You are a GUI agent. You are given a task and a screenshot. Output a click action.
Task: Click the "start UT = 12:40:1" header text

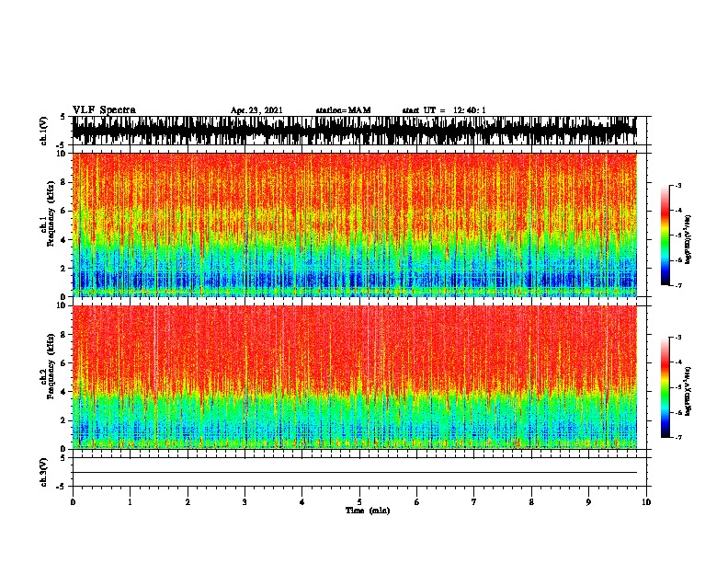pyautogui.click(x=444, y=110)
